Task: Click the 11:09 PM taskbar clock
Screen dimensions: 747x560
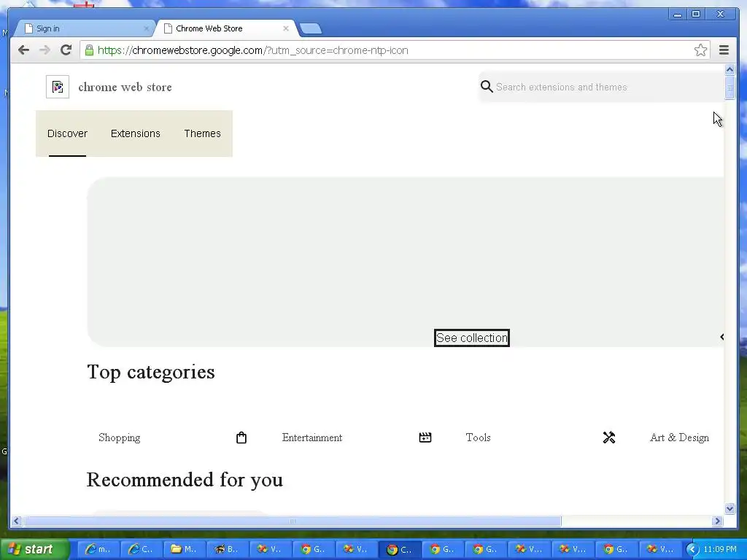Action: tap(720, 550)
